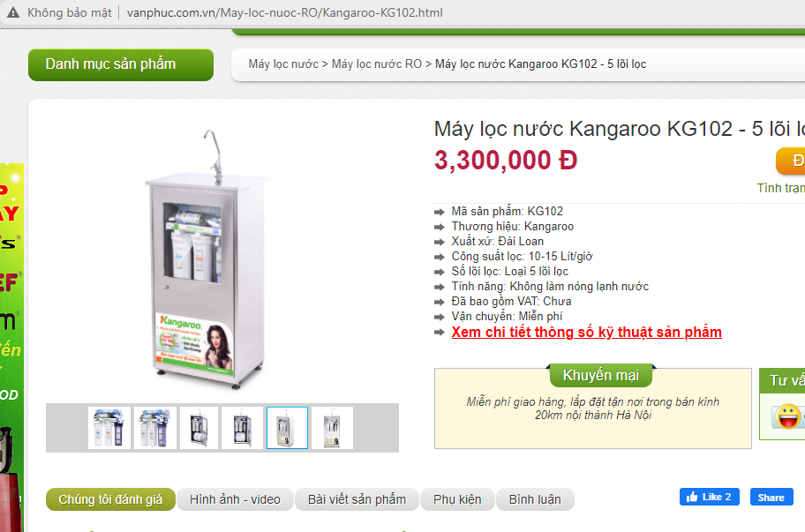805x532 pixels.
Task: Select the third thumbnail with open cabinet
Action: point(199,428)
